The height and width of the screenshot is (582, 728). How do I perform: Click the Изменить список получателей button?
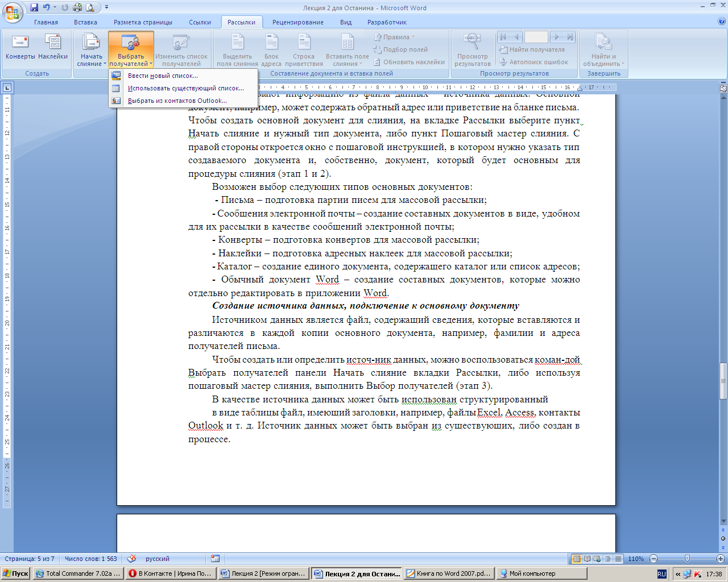[x=181, y=50]
